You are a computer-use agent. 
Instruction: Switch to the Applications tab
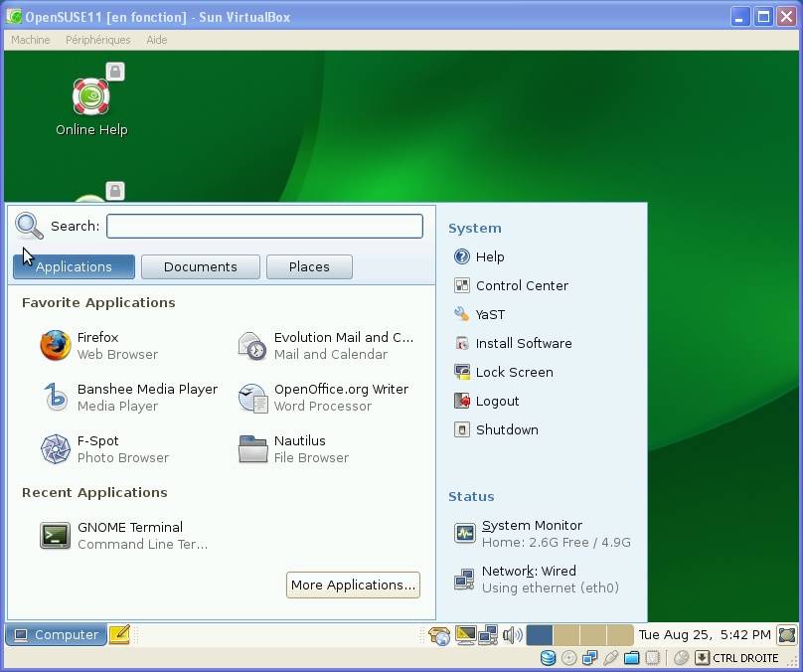(x=74, y=266)
